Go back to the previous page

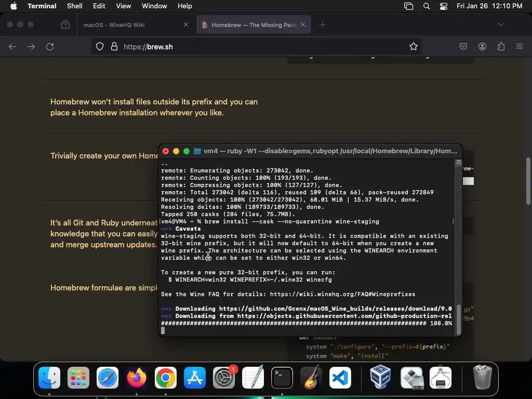point(12,46)
